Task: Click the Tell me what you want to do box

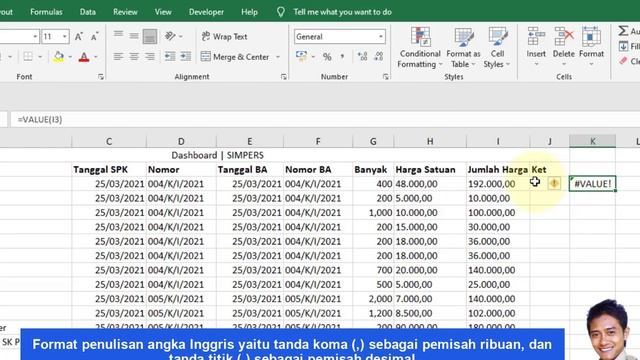Action: click(342, 12)
